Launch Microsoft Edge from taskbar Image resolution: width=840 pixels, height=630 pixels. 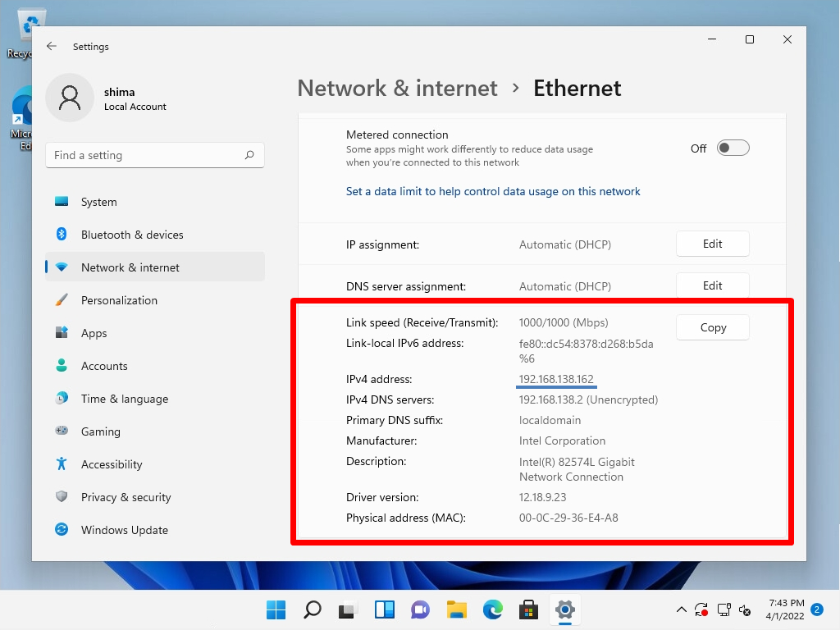click(x=493, y=609)
